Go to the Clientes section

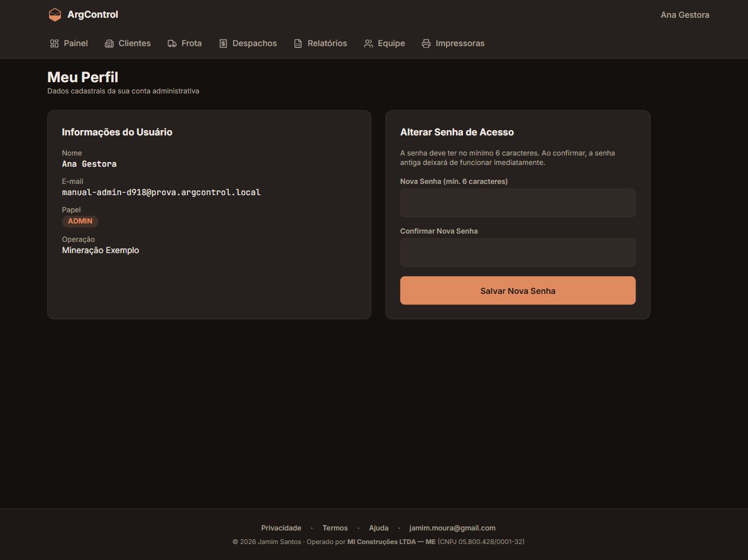[x=128, y=44]
